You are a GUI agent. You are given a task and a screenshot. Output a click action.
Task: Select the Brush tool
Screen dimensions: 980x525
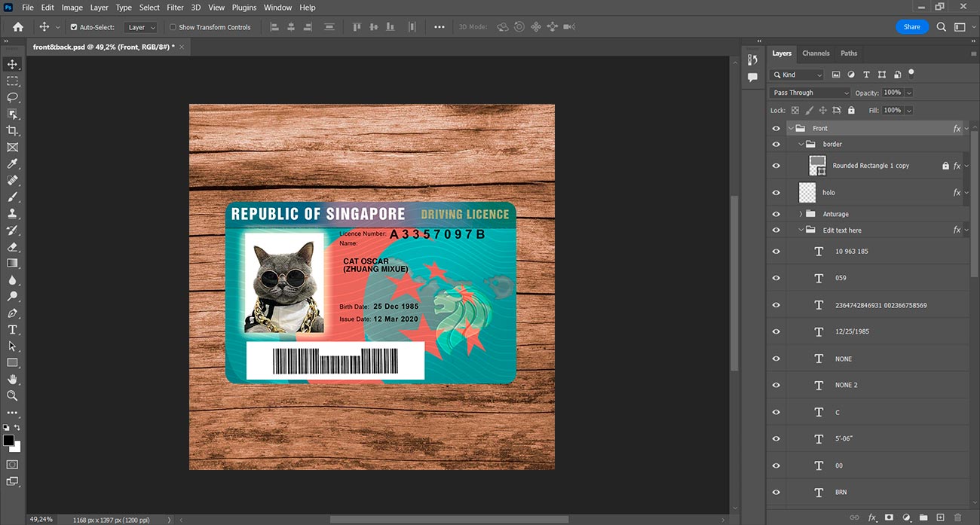click(12, 197)
